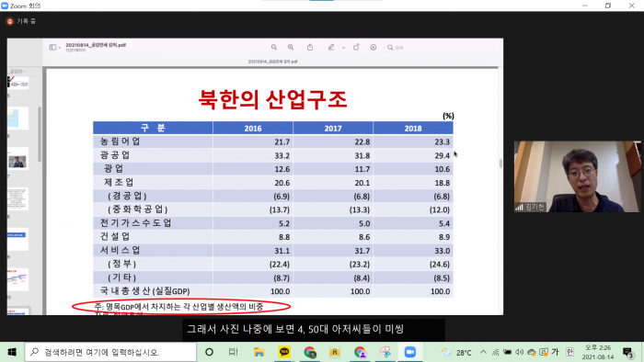Select the markup pen tool
Screen dimensions: 644x362
(x=331, y=48)
